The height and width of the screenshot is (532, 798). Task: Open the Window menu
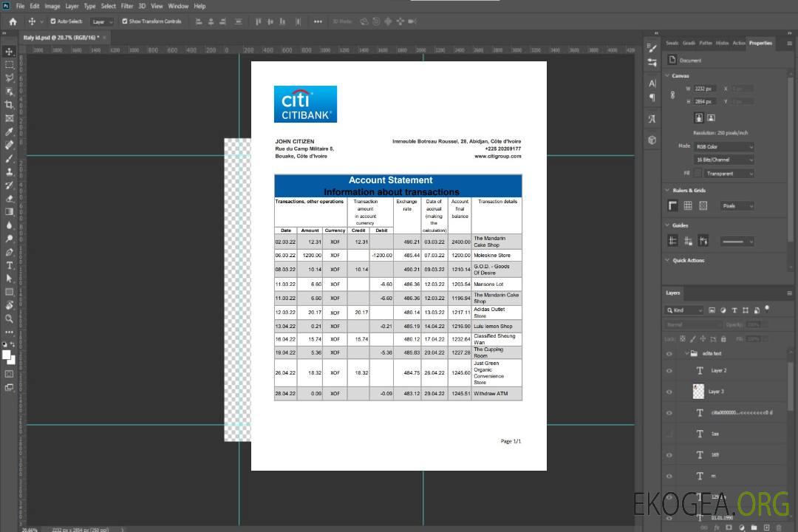coord(178,6)
